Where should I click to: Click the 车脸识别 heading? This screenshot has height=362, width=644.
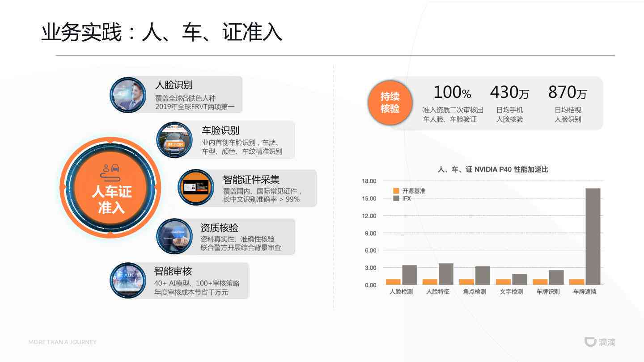[x=220, y=130]
